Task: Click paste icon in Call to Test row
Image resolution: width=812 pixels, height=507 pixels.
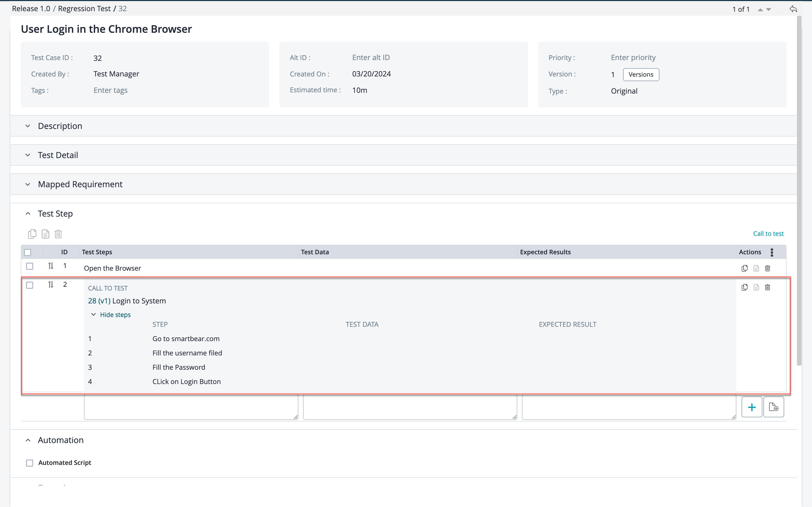Action: pos(756,287)
